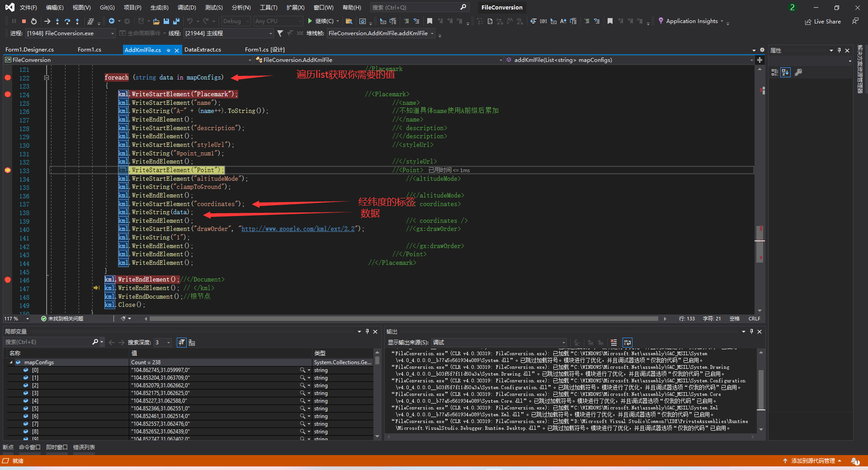Click the Locals search input field
The height and width of the screenshot is (470, 868).
[47, 343]
